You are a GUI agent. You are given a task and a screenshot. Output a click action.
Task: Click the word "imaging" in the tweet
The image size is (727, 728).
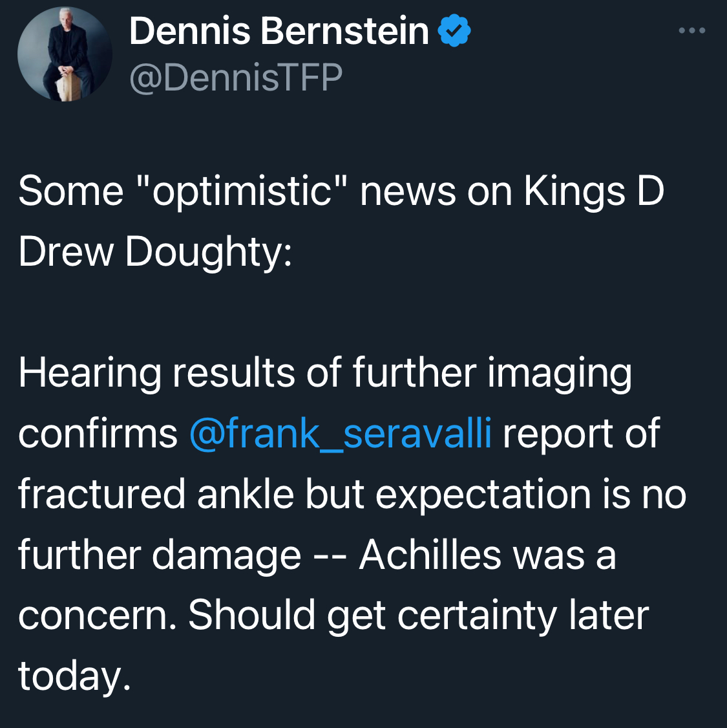[x=560, y=373]
